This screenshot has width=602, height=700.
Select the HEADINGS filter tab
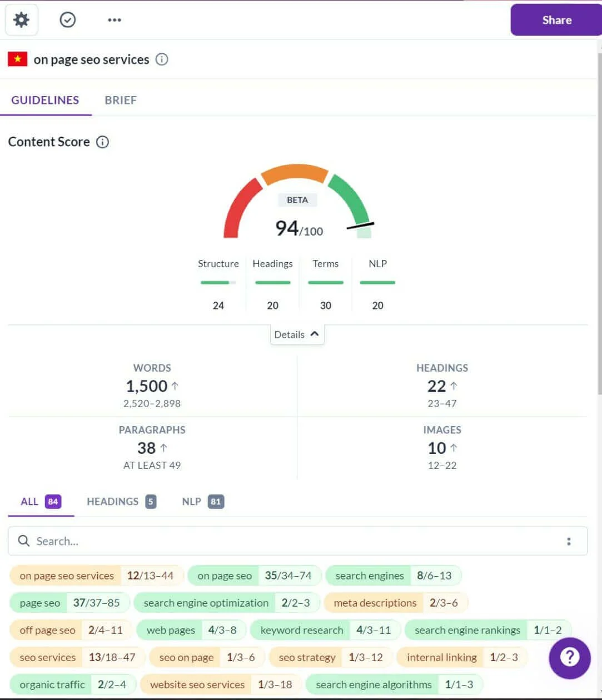pyautogui.click(x=112, y=501)
